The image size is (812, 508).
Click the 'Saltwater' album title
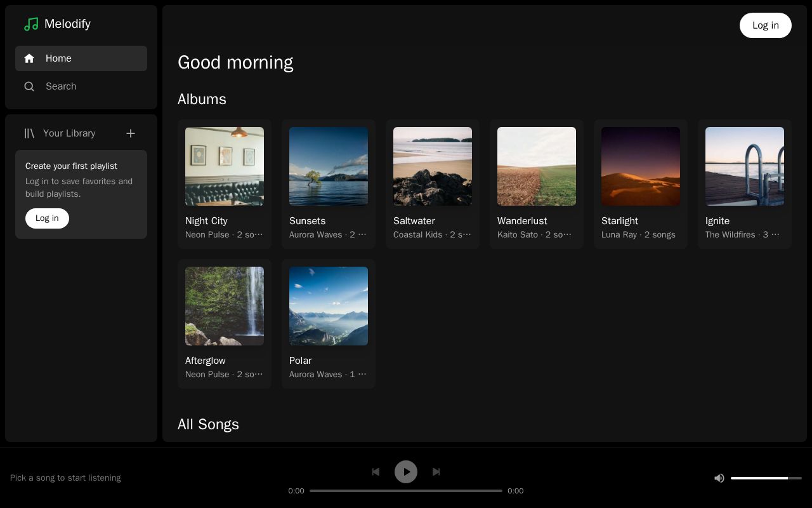click(414, 221)
